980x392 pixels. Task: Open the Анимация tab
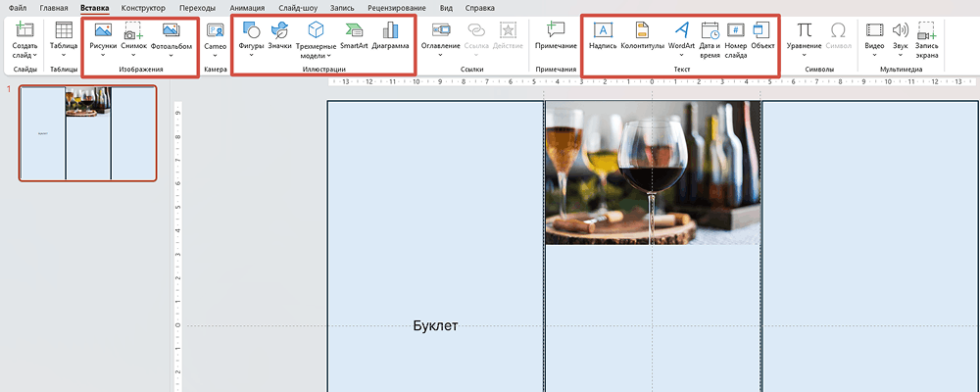click(x=247, y=8)
